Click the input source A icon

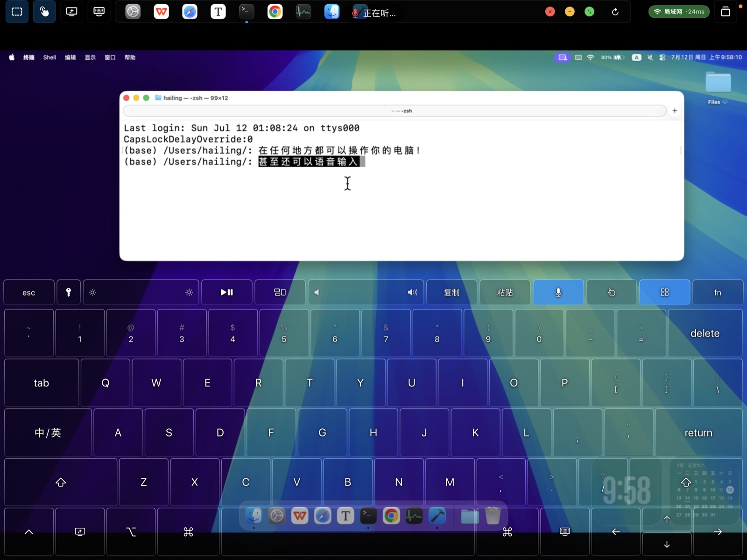pyautogui.click(x=636, y=57)
